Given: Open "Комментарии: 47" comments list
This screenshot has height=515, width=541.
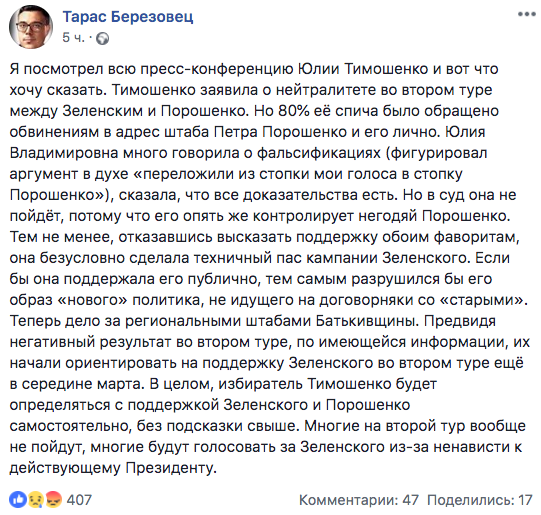Looking at the screenshot, I should click(x=359, y=500).
